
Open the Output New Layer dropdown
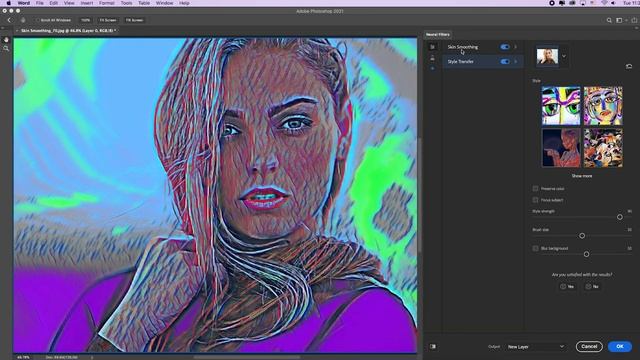[x=535, y=347]
